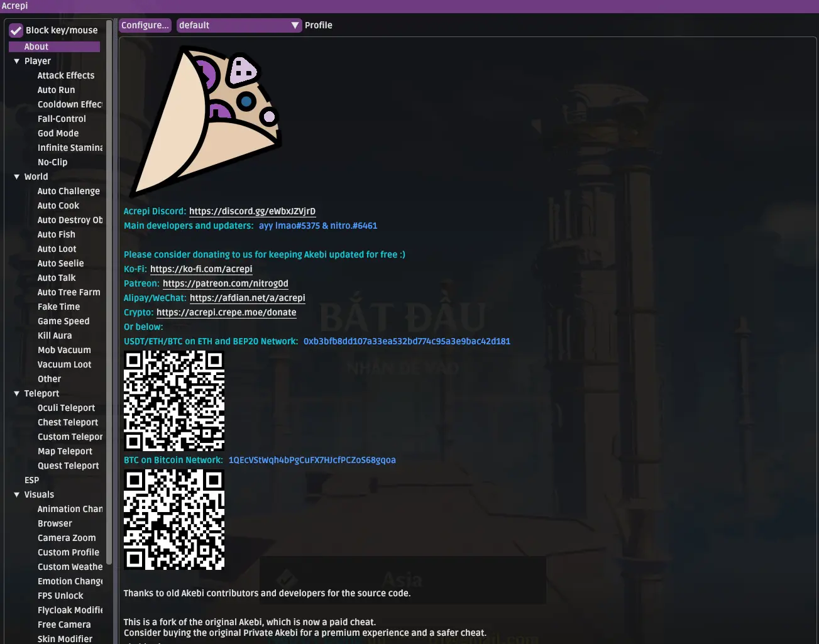
Task: Select Quest Teleport entry
Action: [x=68, y=466]
